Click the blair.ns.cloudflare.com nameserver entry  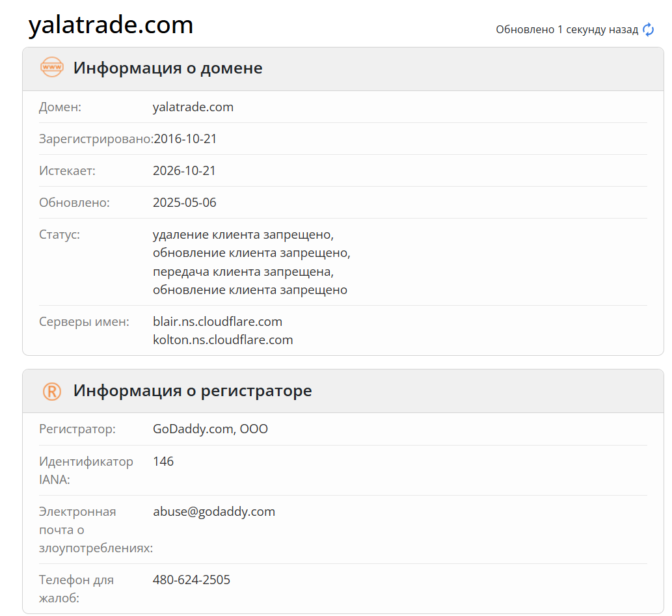[217, 321]
